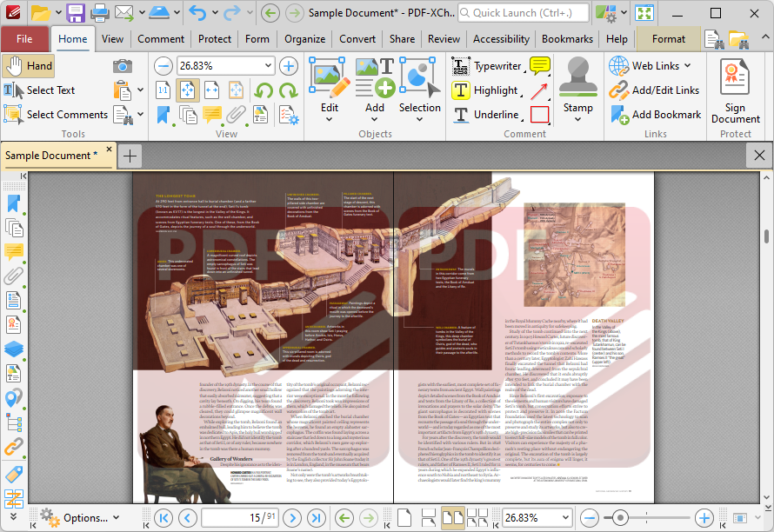774x532 pixels.
Task: Go to the previous page
Action: pyautogui.click(x=188, y=518)
